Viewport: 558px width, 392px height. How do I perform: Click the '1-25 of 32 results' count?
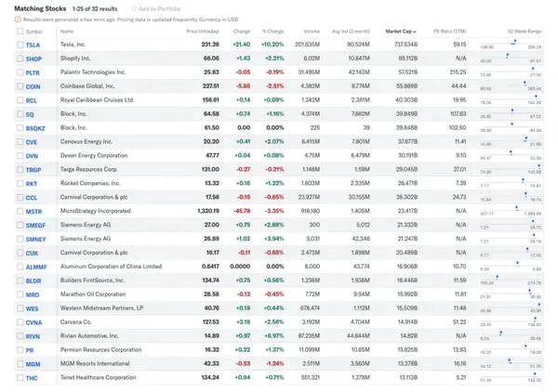tap(95, 8)
